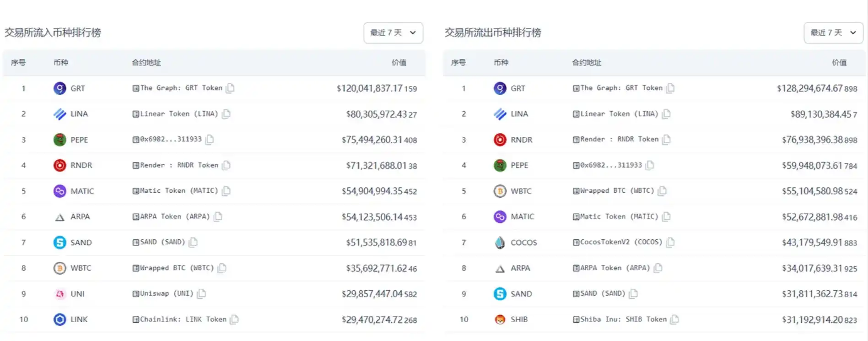The image size is (868, 341).
Task: Copy Wrapped BTC address in outflow table
Action: tap(662, 191)
